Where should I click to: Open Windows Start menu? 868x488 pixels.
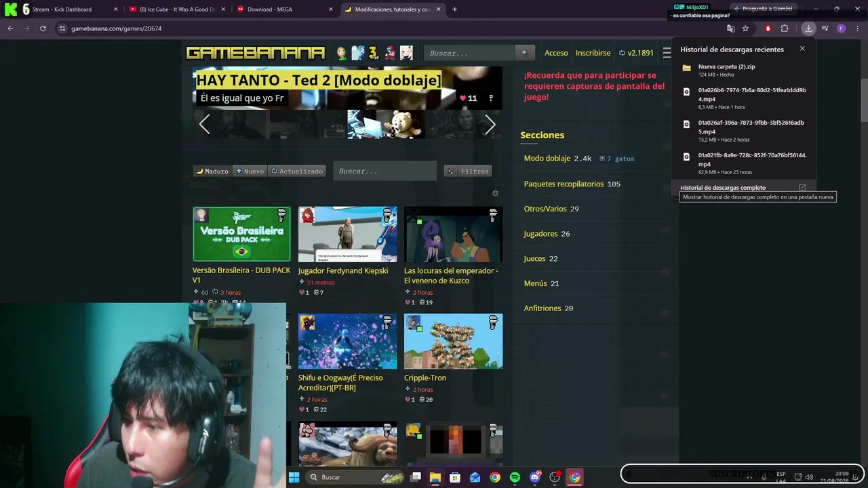pyautogui.click(x=294, y=477)
